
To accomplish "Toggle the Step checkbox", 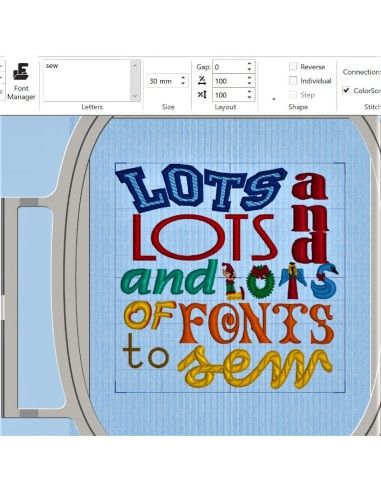I will click(293, 95).
